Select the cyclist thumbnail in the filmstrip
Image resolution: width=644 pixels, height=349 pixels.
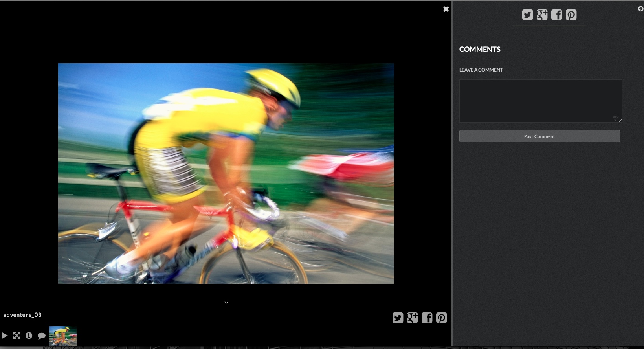coord(63,336)
